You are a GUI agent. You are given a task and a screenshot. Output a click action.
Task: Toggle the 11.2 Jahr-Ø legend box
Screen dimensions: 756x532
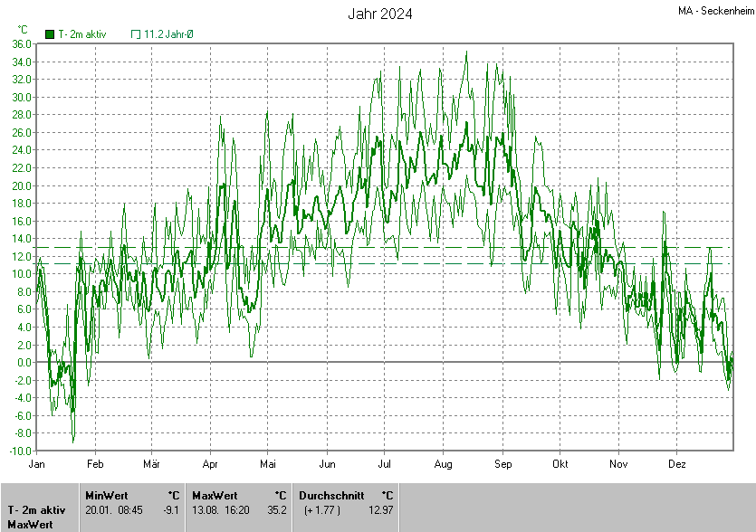coord(136,34)
